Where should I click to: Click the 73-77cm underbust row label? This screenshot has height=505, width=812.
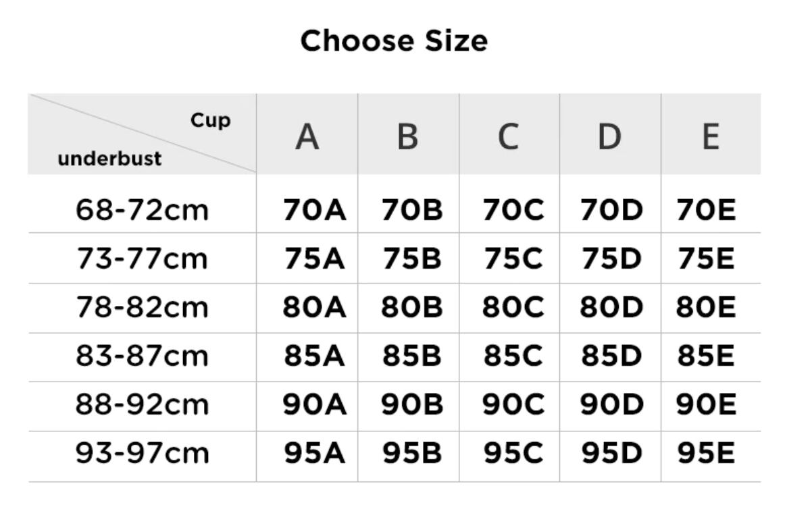tap(142, 259)
